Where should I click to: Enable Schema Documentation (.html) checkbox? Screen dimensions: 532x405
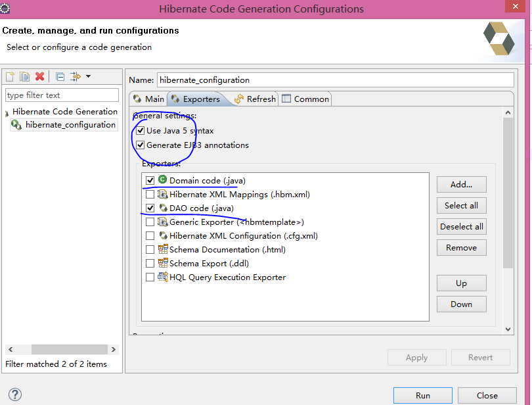150,250
